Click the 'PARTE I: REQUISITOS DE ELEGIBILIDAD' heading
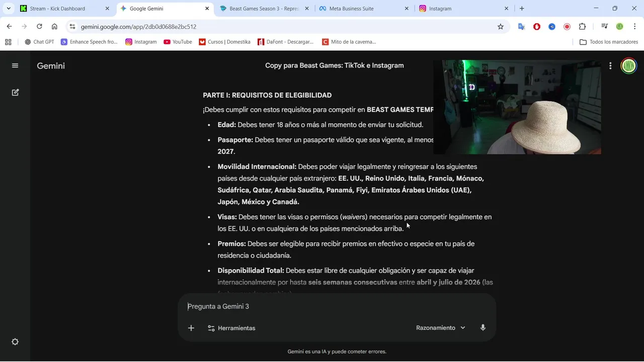 tap(267, 95)
